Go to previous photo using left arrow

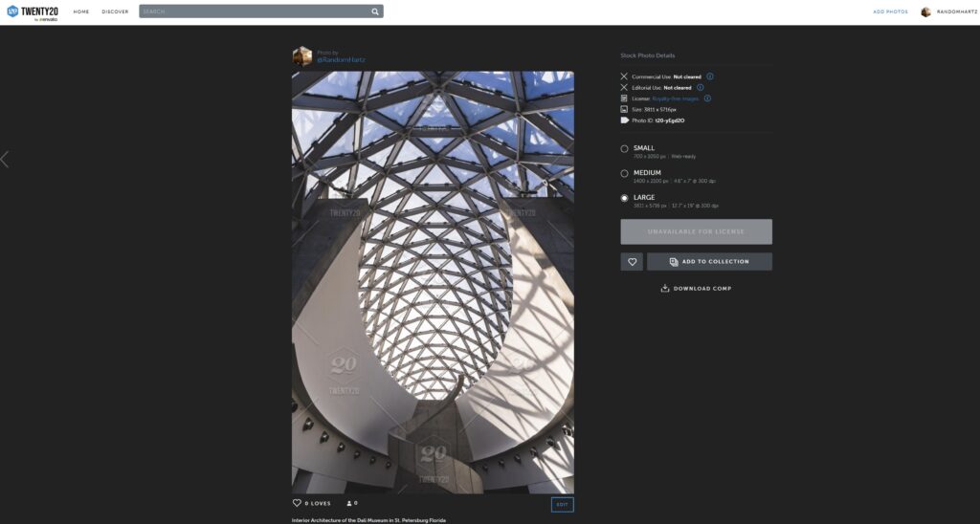coord(5,160)
